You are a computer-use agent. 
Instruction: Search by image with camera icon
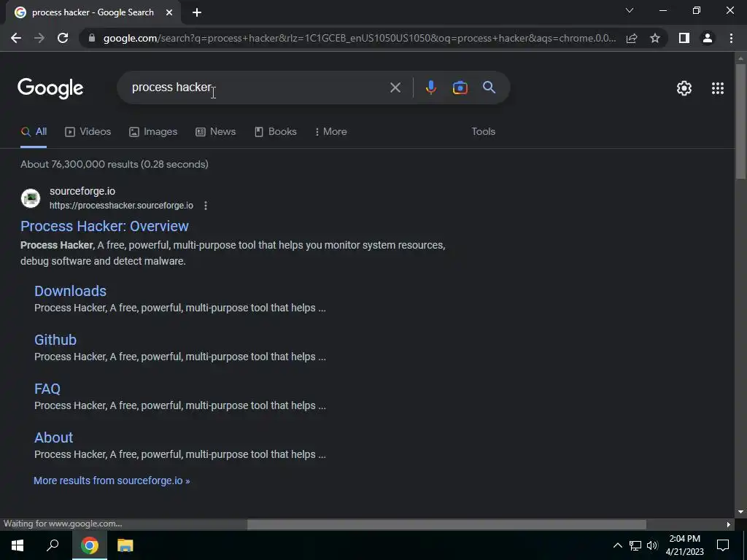click(x=460, y=87)
